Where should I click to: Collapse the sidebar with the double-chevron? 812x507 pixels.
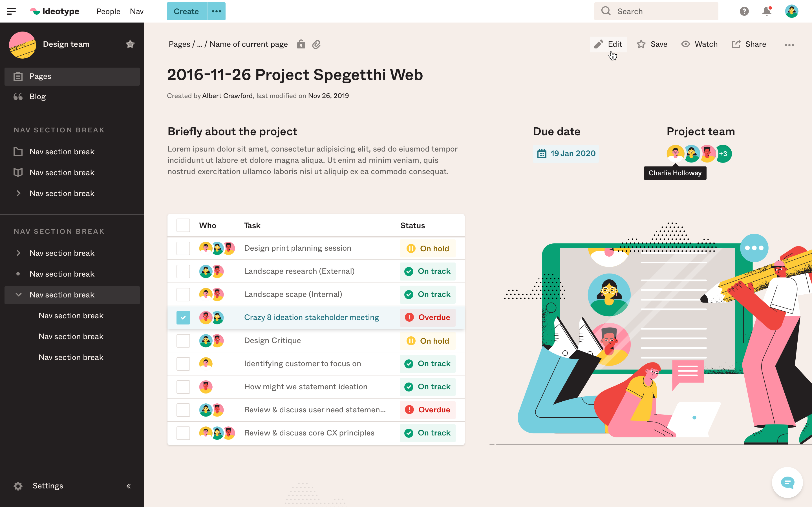[129, 486]
